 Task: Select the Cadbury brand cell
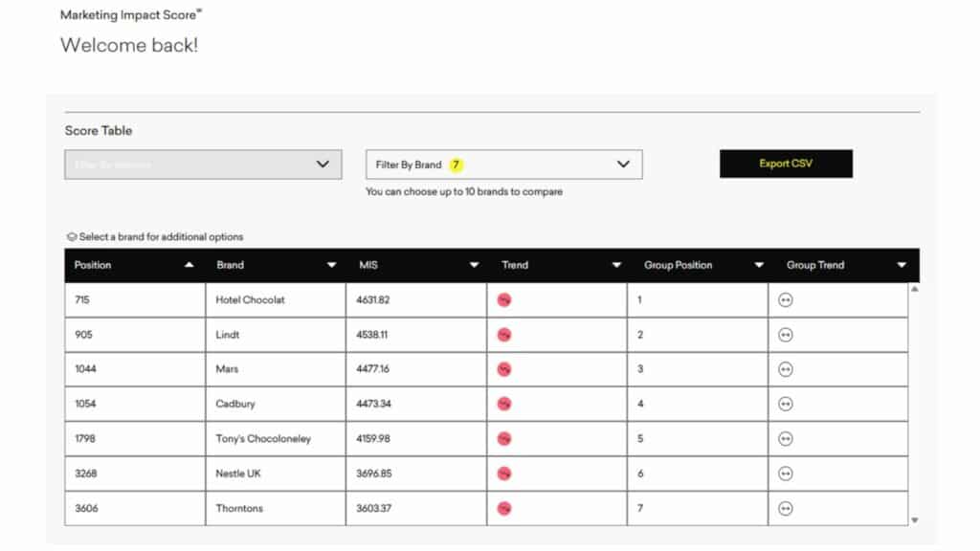pyautogui.click(x=276, y=404)
